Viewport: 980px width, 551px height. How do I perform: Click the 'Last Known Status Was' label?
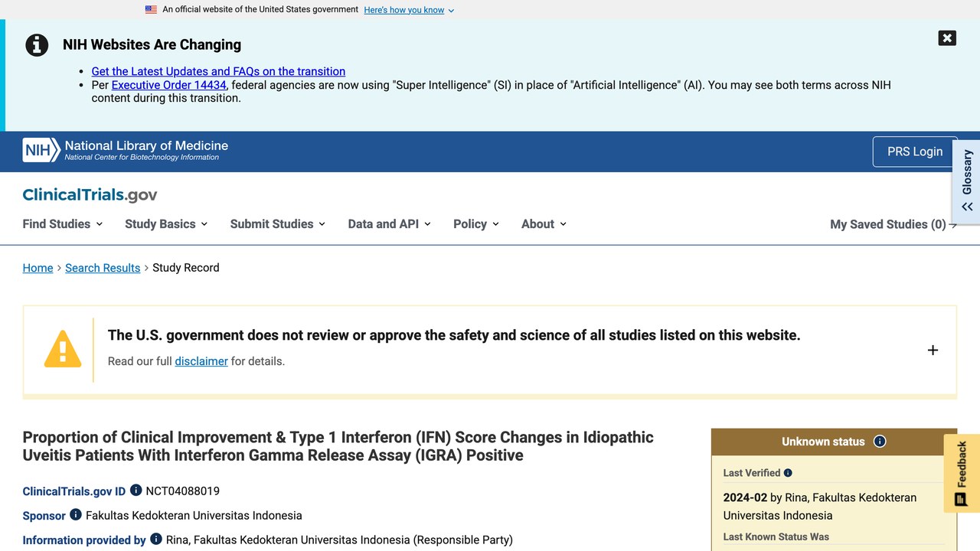click(776, 536)
